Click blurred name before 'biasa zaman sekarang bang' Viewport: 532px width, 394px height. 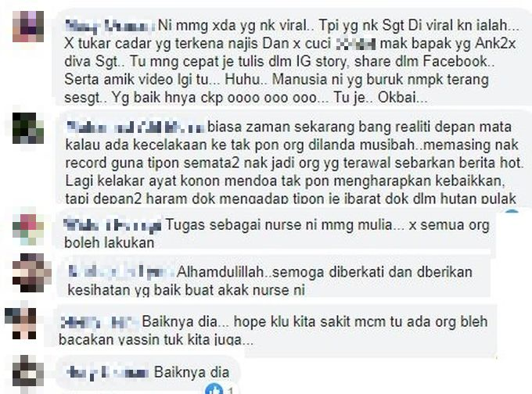point(135,127)
